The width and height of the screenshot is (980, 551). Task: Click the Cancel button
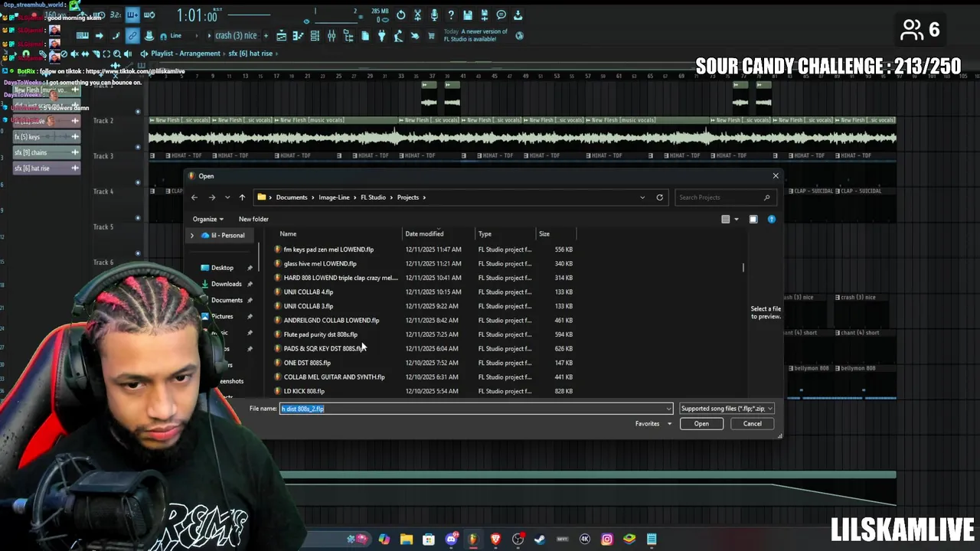pos(752,424)
